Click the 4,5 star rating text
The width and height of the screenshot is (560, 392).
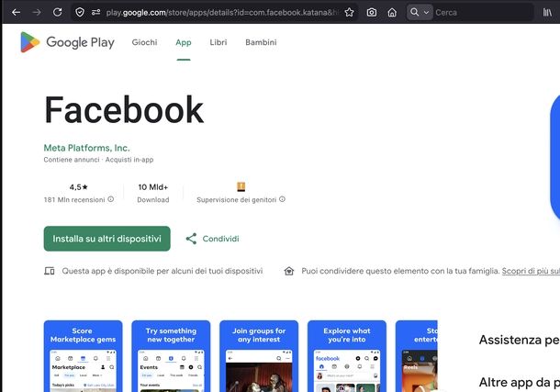pyautogui.click(x=79, y=187)
